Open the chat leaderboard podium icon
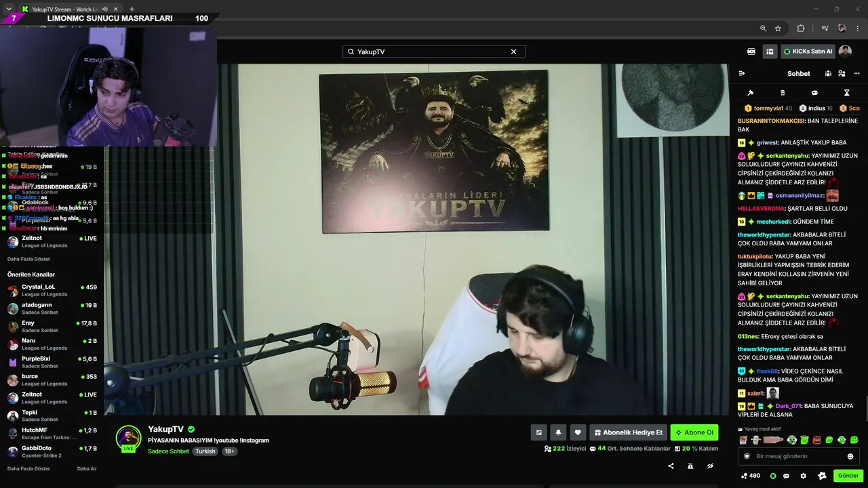868x488 pixels. pyautogui.click(x=827, y=73)
